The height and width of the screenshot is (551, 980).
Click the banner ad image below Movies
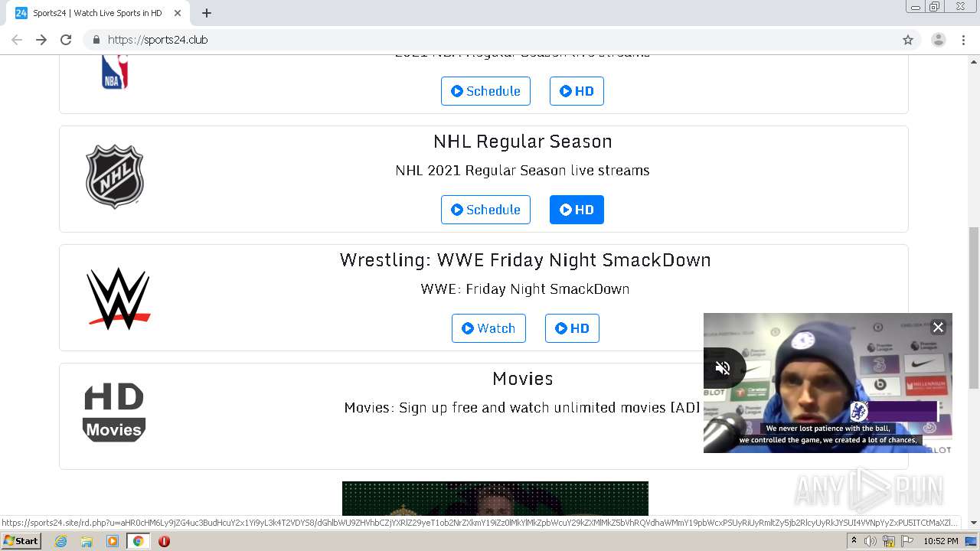(495, 498)
